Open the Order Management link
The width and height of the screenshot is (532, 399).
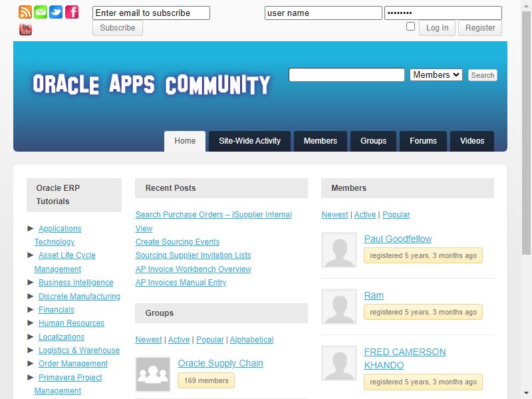click(x=73, y=363)
